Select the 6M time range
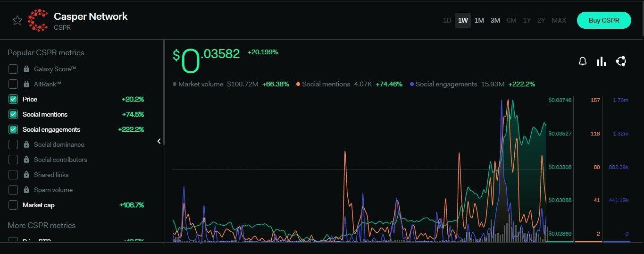Image resolution: width=644 pixels, height=254 pixels. click(511, 20)
